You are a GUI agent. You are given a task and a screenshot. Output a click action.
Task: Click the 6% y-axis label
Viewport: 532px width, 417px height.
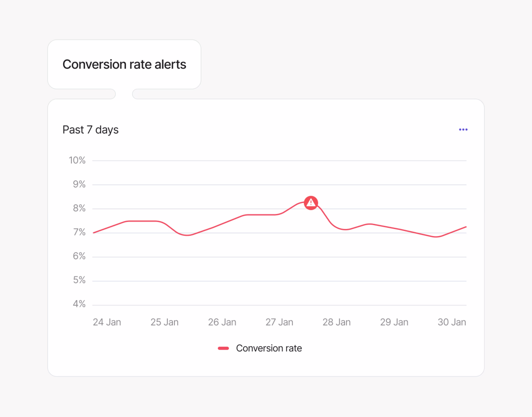(79, 256)
